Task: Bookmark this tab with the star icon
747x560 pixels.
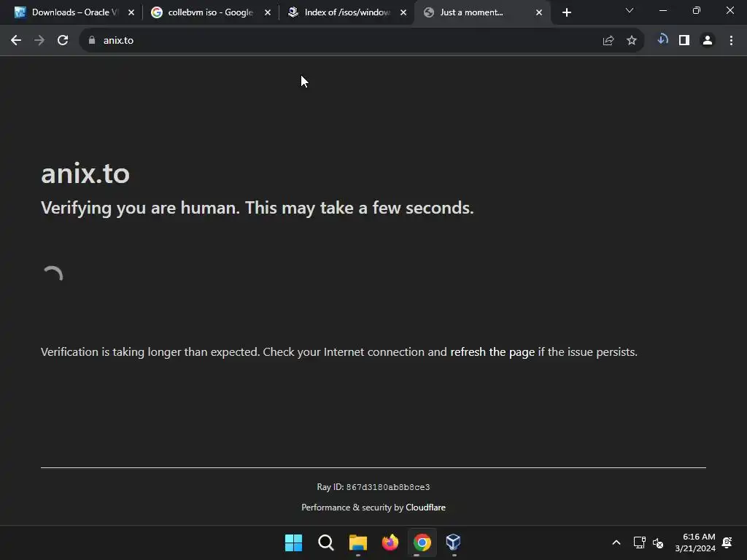Action: (632, 41)
